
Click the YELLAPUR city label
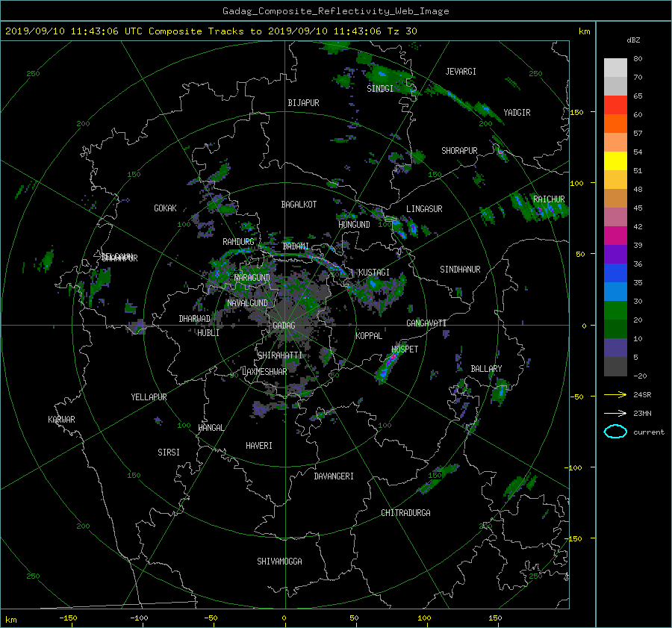pos(149,397)
